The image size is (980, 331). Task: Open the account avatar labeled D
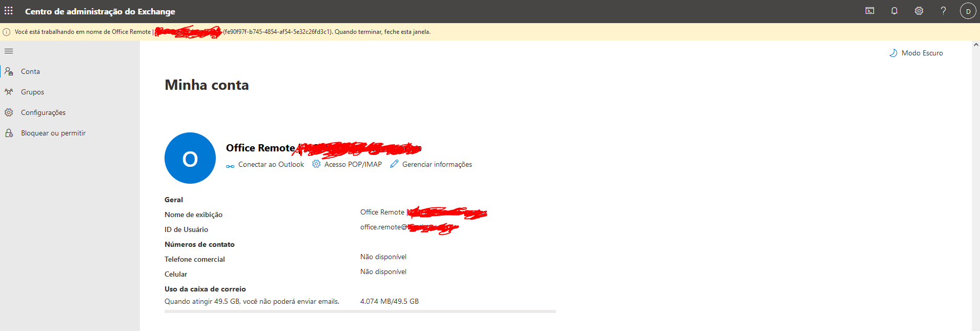pyautogui.click(x=968, y=11)
